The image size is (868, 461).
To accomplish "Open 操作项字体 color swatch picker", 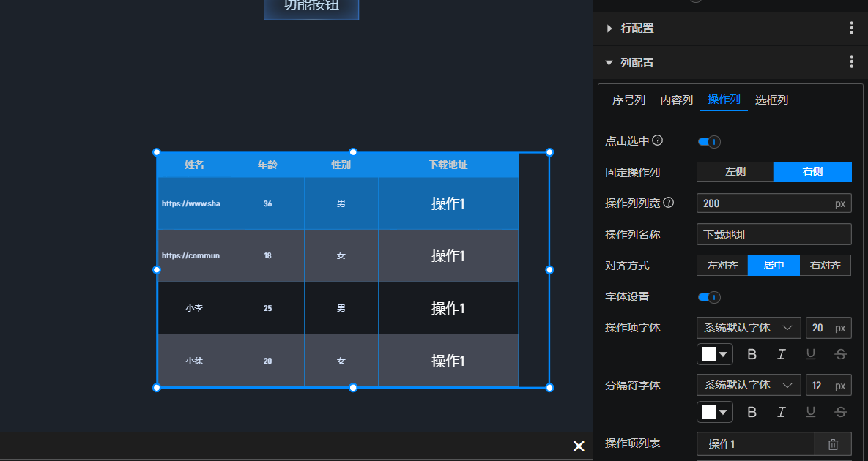I will [715, 354].
